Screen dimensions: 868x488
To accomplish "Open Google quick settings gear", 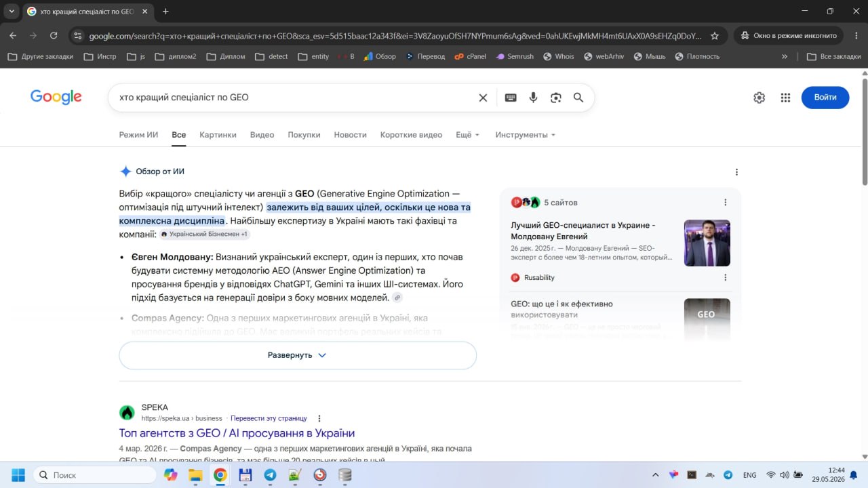I will coord(759,98).
